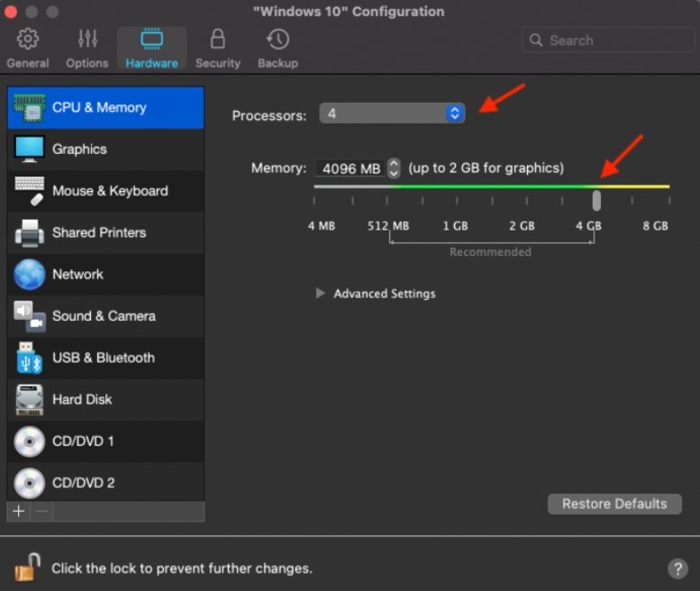Click the "1 GB" slider label

pos(455,226)
